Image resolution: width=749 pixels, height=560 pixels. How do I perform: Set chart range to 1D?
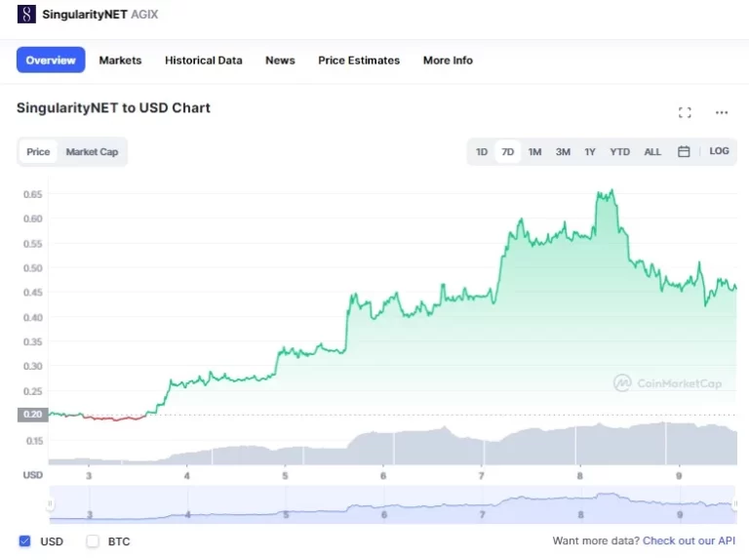(482, 152)
